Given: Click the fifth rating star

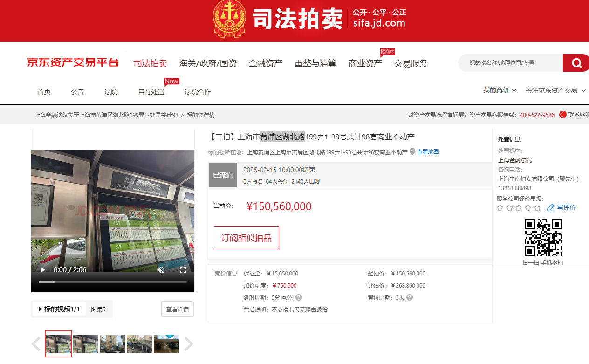Looking at the screenshot, I should coord(537,208).
